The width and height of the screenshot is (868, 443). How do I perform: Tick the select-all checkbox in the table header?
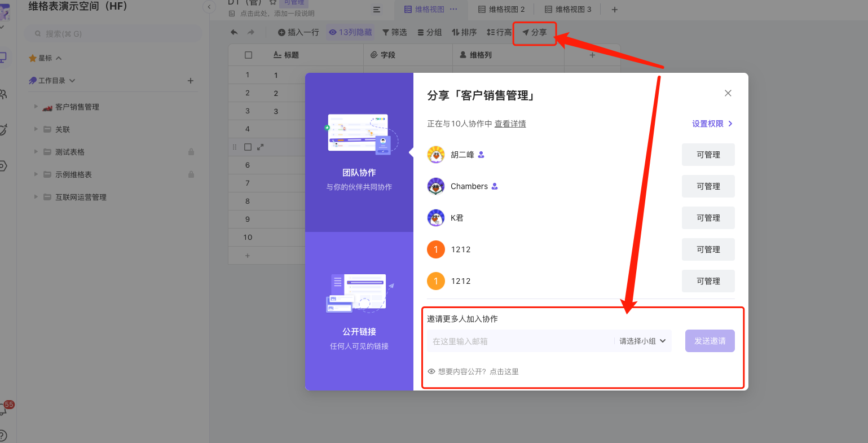248,55
